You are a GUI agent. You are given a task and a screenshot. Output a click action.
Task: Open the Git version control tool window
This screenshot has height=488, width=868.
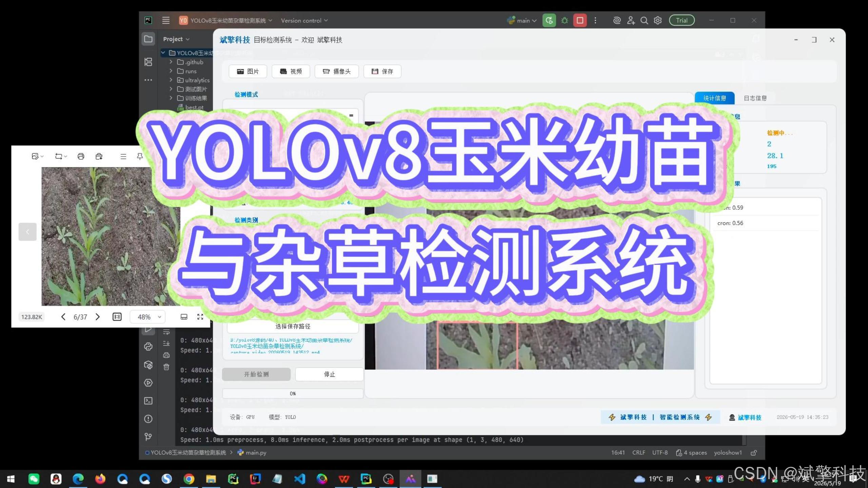coord(148,436)
